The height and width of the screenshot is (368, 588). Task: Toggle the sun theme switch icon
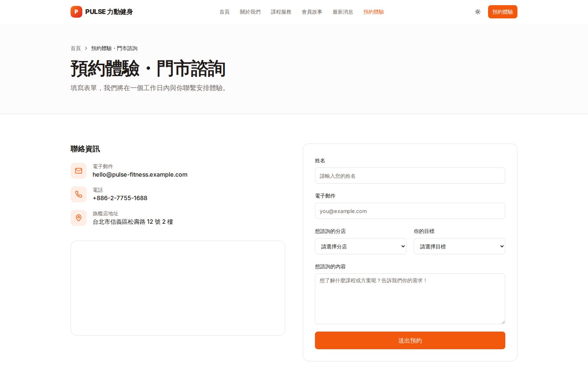[x=478, y=12]
